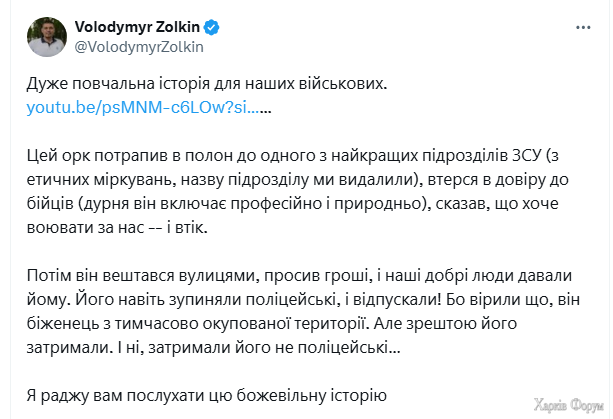Follow the youtu.be/psMNM-c6LOw video link

pos(143,107)
